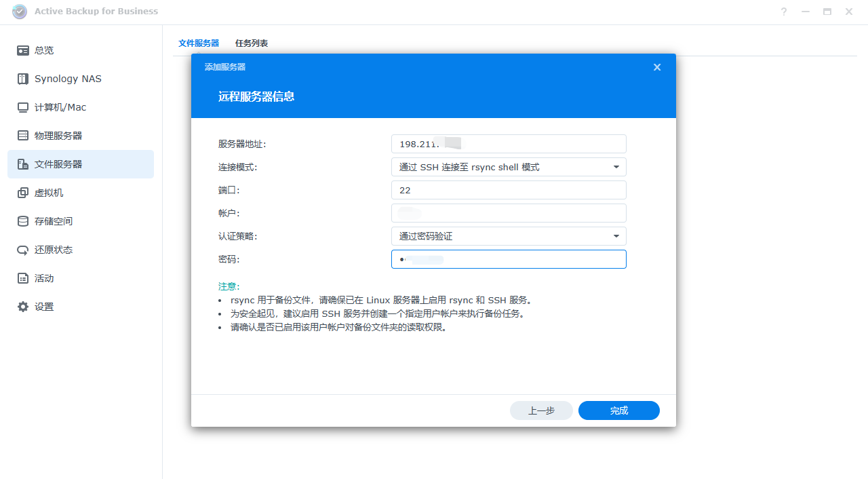Select the 计算机/Mac monitor icon
Screen dimensions: 868x479
[23, 107]
